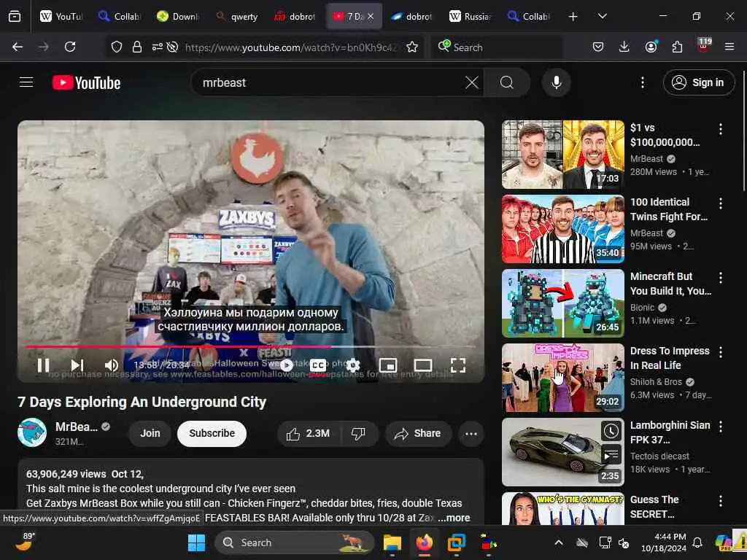Add Lamborghini Sian video to Watch later
This screenshot has width=747, height=560.
pos(611,431)
